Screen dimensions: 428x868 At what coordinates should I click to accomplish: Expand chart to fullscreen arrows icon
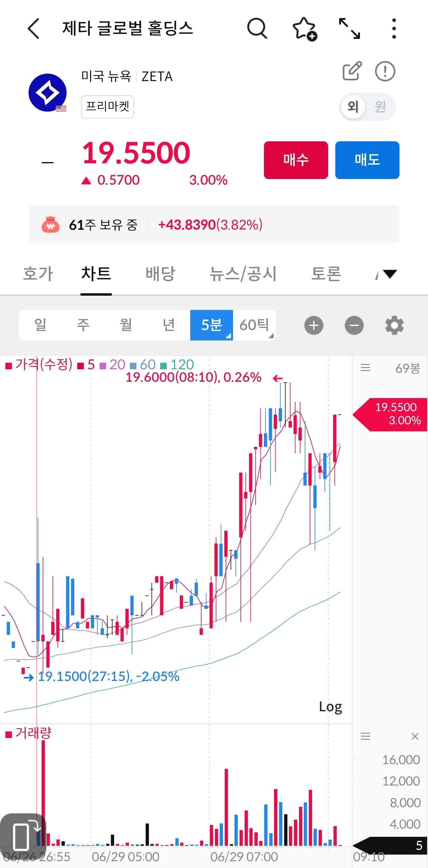pos(350,28)
